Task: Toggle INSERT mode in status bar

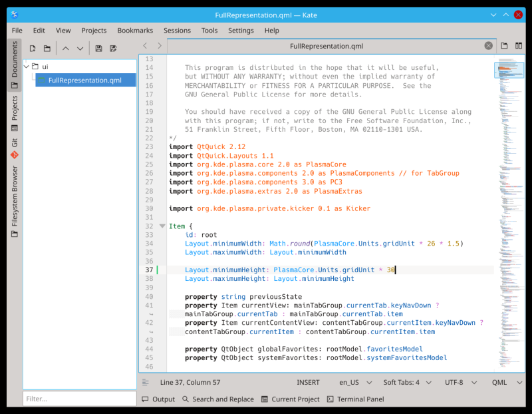Action: (307, 383)
